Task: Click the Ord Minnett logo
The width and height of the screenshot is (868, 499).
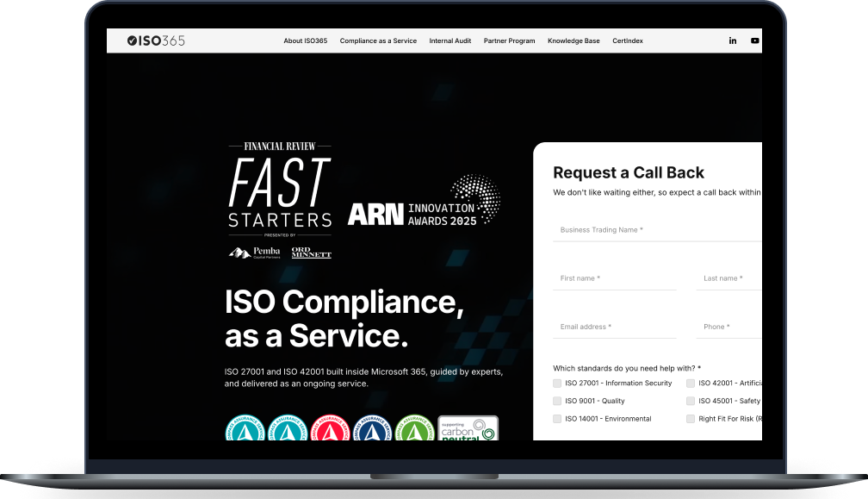Action: 311,253
